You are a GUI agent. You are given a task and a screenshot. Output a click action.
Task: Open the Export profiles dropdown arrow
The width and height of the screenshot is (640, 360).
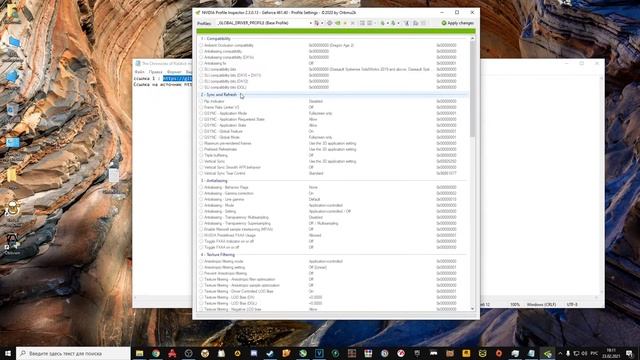point(387,23)
